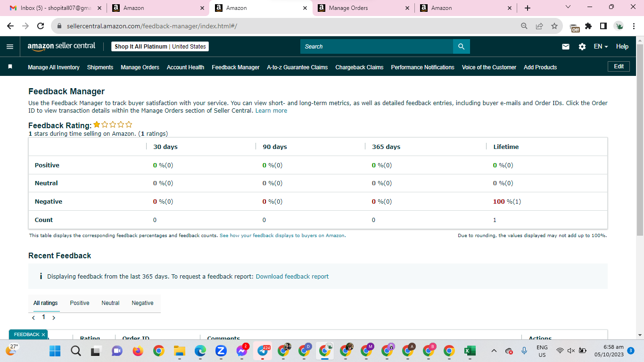Open the Seller Central hamburger menu
Viewport: 644px width, 362px height.
(10, 47)
